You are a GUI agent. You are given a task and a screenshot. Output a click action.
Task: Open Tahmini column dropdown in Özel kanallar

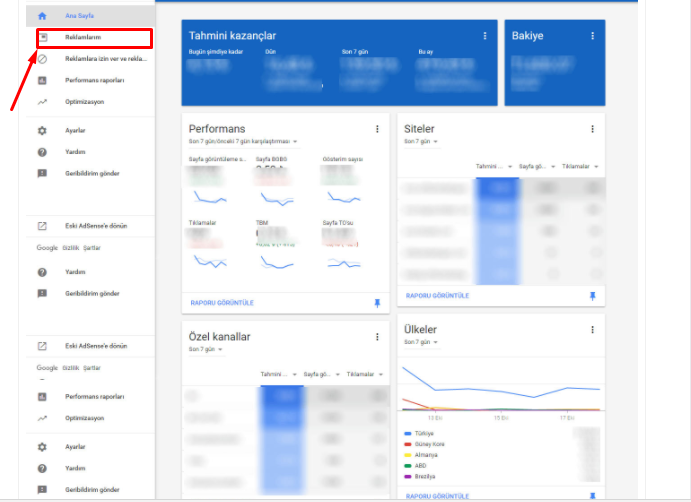click(x=279, y=374)
